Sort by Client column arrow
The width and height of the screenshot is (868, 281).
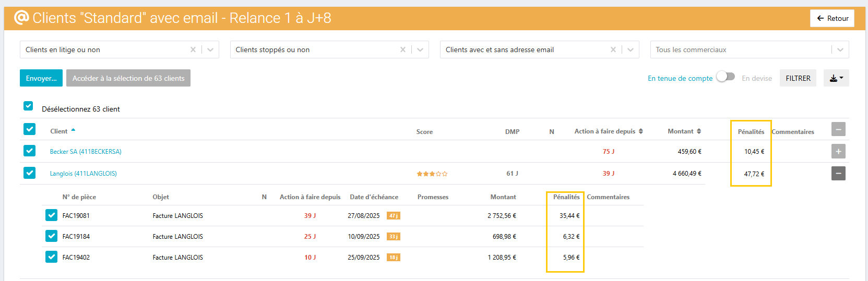pyautogui.click(x=73, y=130)
